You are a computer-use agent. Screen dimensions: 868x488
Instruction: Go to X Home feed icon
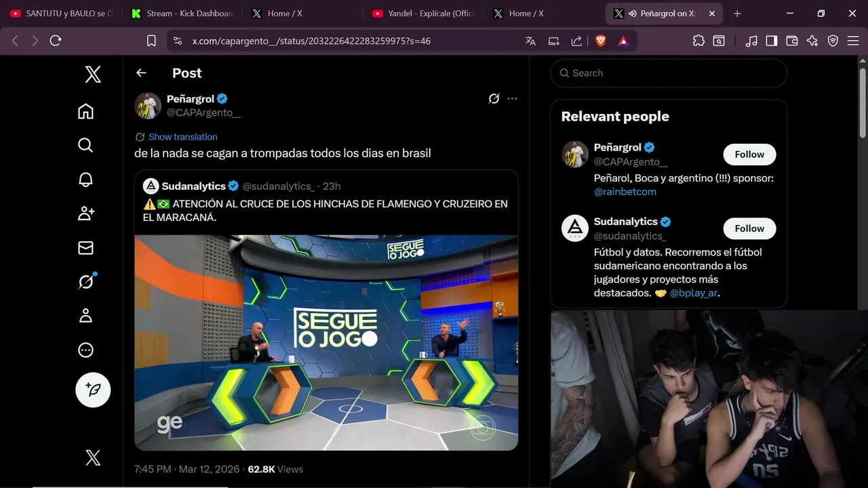tap(85, 111)
